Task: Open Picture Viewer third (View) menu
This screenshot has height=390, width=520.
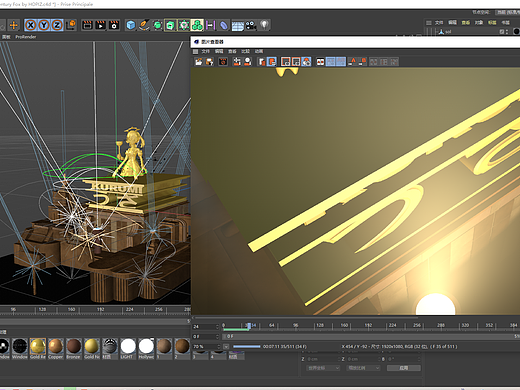Action: point(232,51)
